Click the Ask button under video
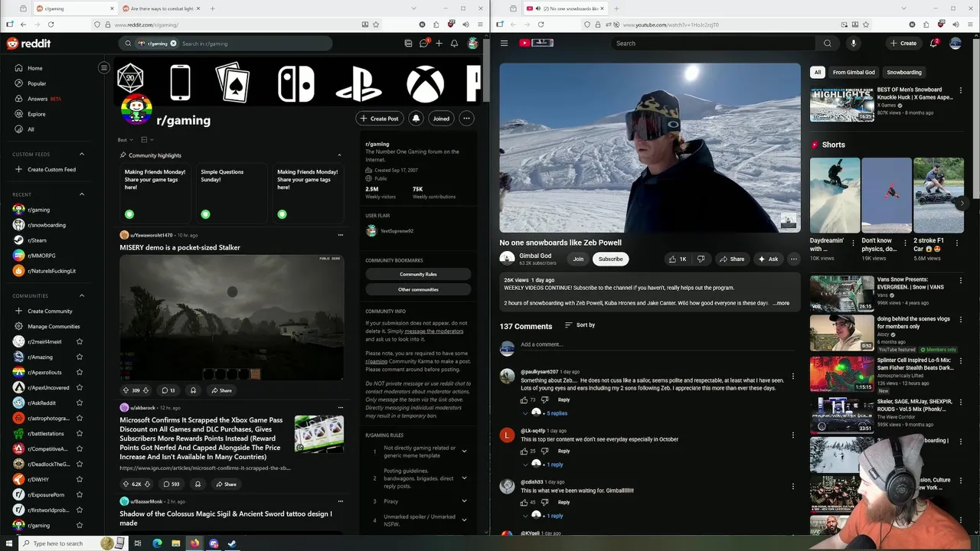This screenshot has width=980, height=551. point(768,259)
